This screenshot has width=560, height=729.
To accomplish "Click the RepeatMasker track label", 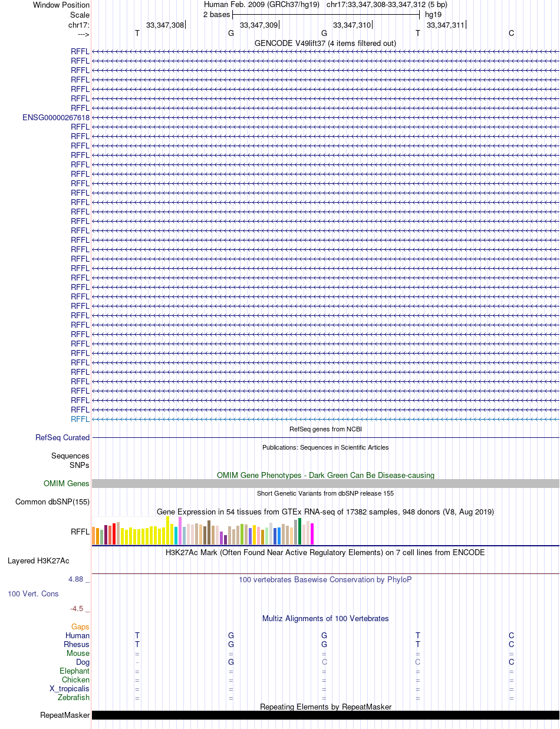I will (65, 715).
